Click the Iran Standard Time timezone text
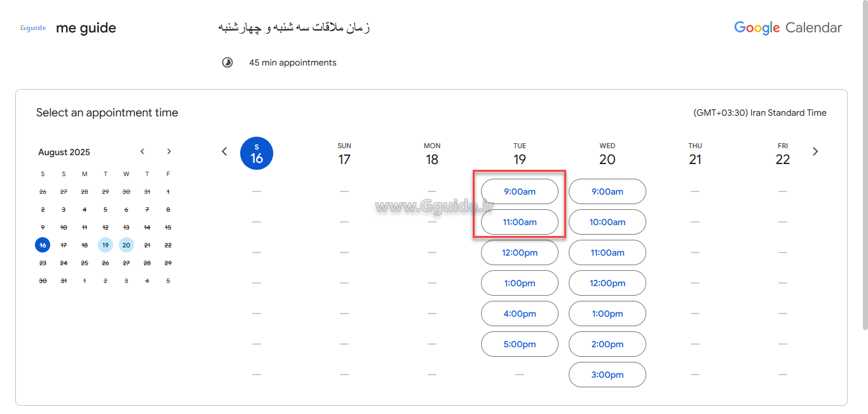Viewport: 868px width, 414px height. pos(759,113)
